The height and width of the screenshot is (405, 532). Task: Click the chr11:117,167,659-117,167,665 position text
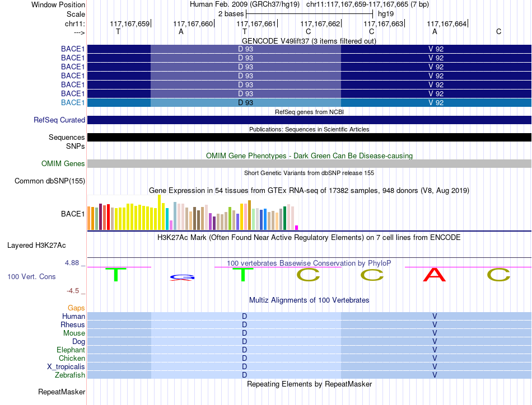tap(367, 4)
